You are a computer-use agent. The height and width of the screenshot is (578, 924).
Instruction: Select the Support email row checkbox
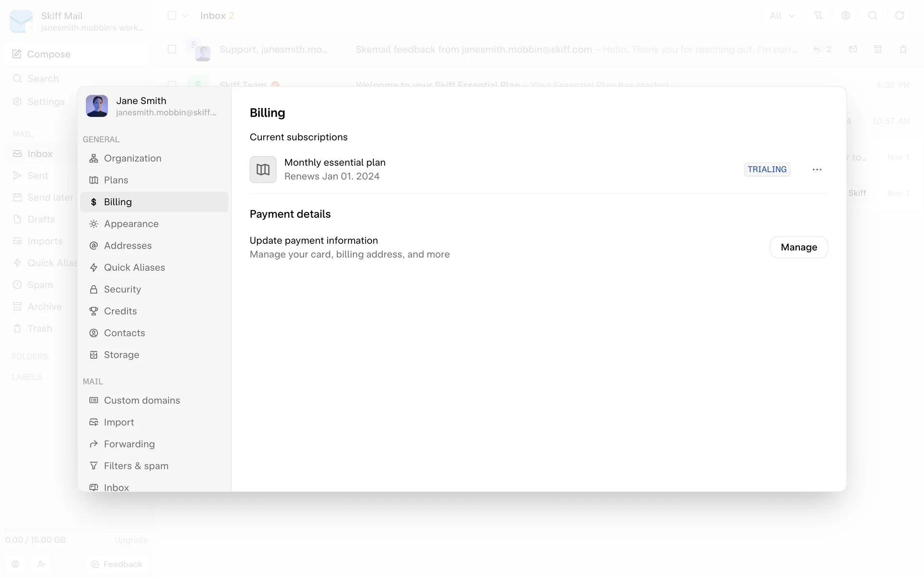tap(172, 49)
